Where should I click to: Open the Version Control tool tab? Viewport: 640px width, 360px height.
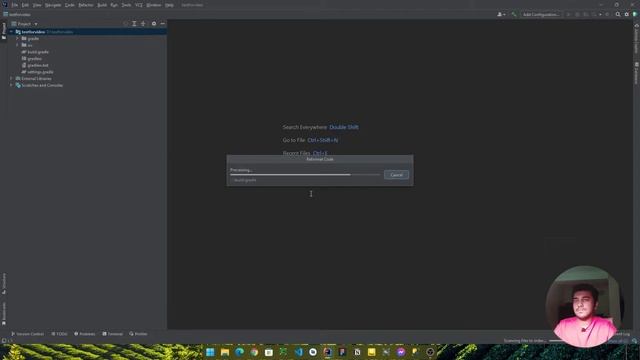point(27,334)
